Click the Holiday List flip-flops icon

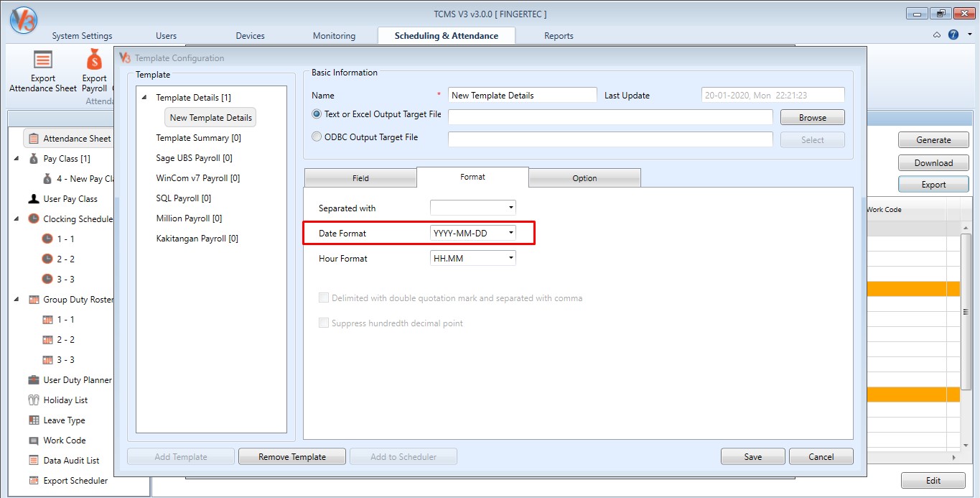pos(33,400)
